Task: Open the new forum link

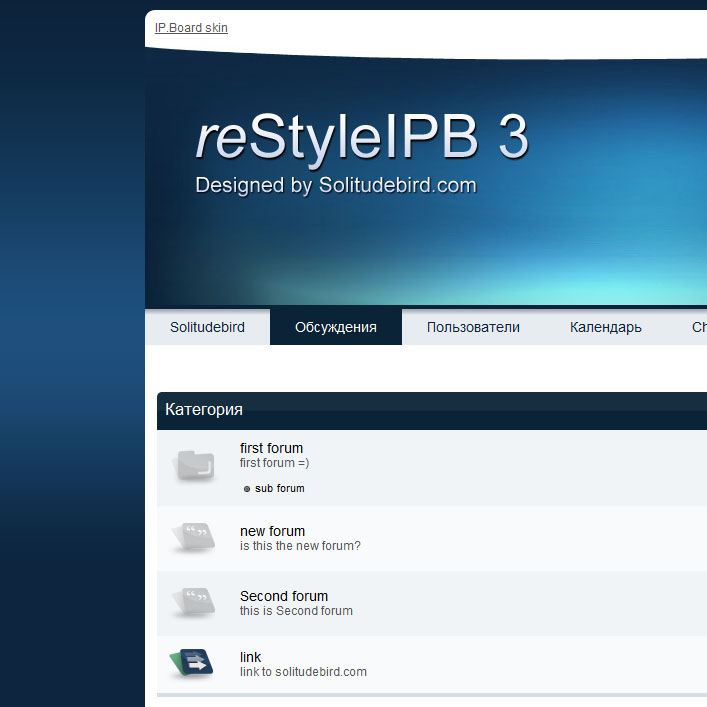Action: pos(272,531)
